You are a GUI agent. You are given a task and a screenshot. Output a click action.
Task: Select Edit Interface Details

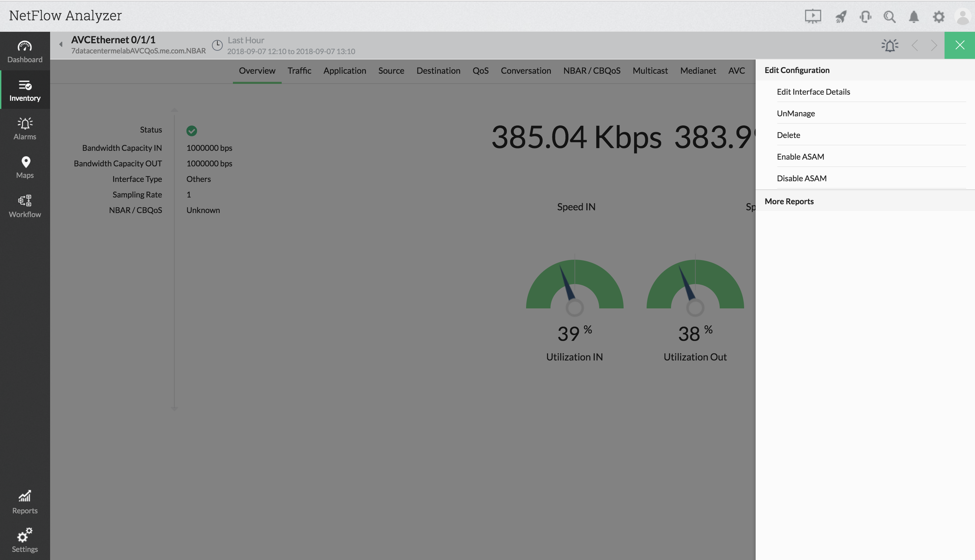[813, 92]
